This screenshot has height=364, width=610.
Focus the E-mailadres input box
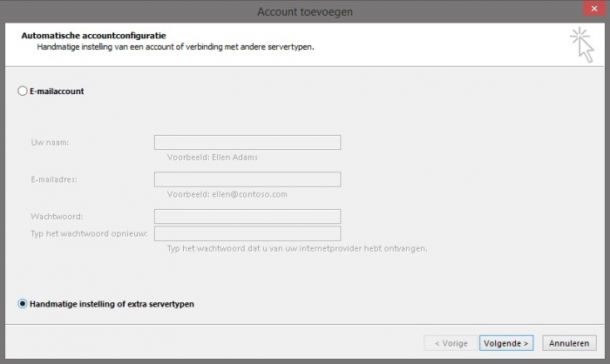247,179
